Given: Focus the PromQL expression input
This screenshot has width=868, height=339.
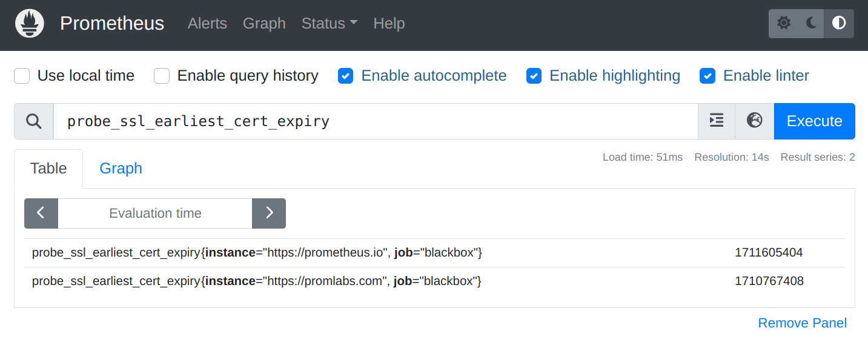Looking at the screenshot, I should (376, 121).
